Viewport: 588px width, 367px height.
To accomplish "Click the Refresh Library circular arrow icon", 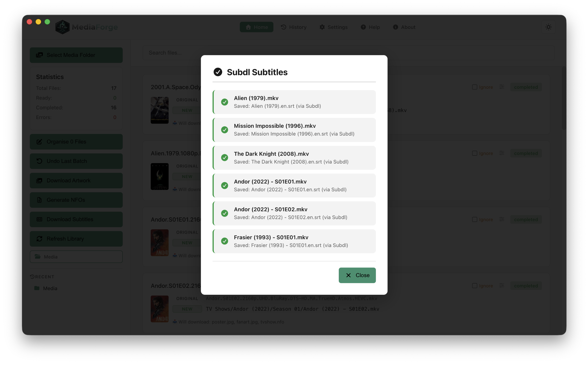I will [40, 239].
